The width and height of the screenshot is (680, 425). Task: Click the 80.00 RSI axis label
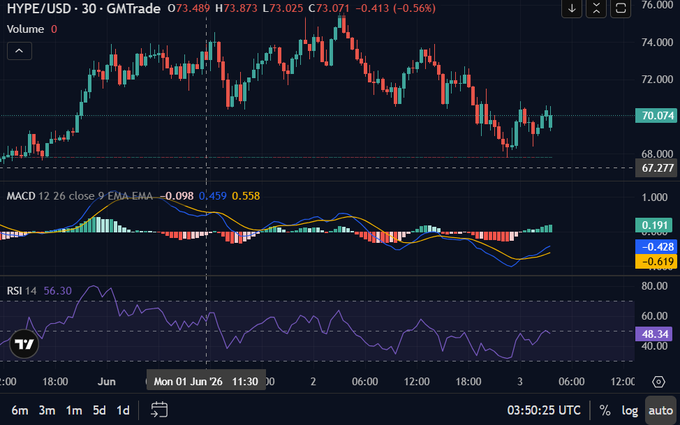(655, 286)
